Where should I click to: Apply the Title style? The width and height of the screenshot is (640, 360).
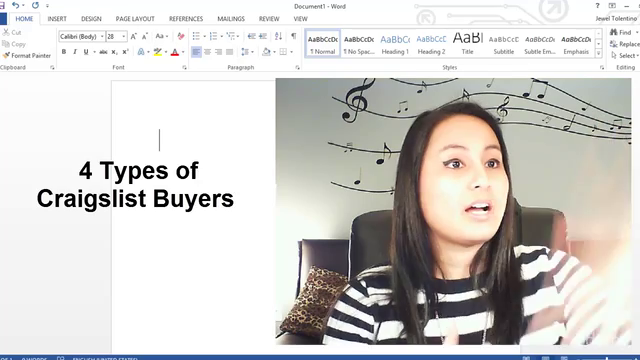[x=468, y=44]
